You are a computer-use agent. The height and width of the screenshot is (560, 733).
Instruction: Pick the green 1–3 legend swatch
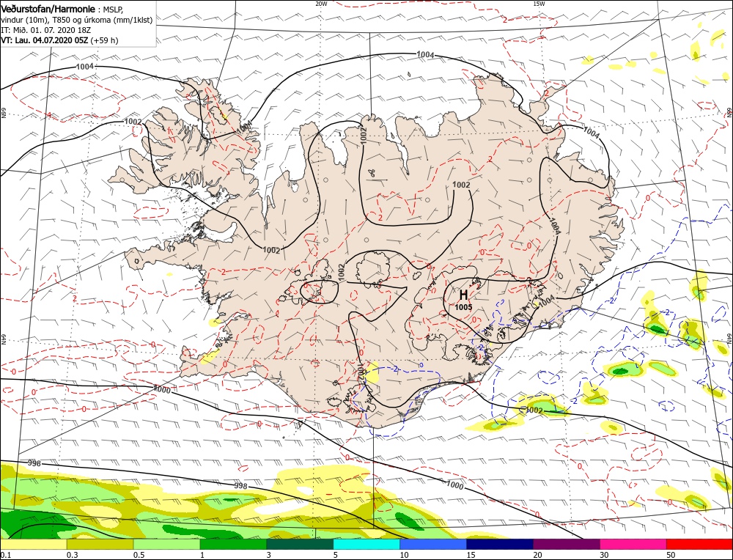(233, 544)
